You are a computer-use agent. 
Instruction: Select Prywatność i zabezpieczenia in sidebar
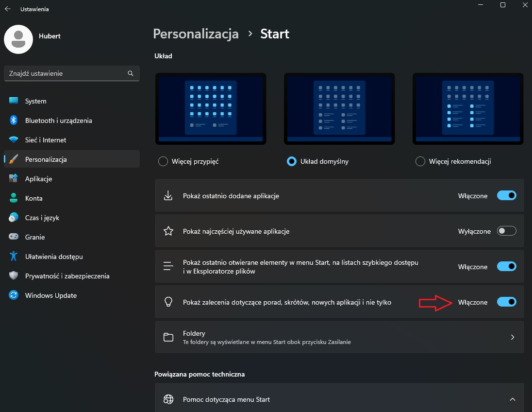coord(67,275)
